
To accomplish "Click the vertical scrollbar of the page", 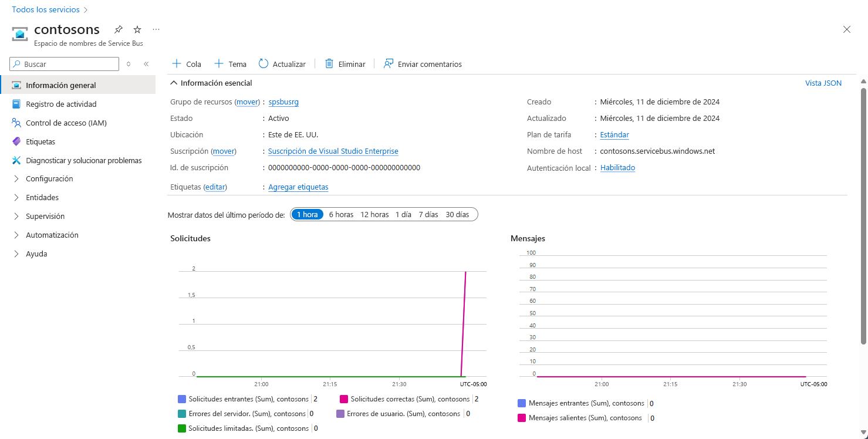I will tap(863, 215).
